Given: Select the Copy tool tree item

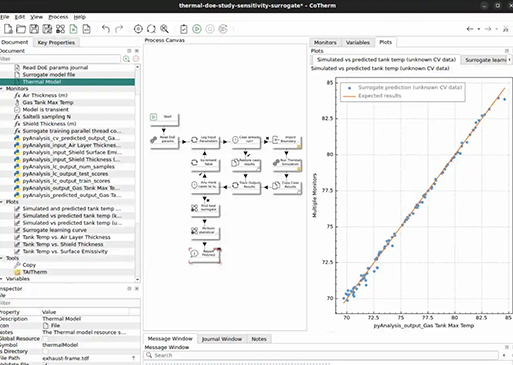Looking at the screenshot, I should click(29, 265).
